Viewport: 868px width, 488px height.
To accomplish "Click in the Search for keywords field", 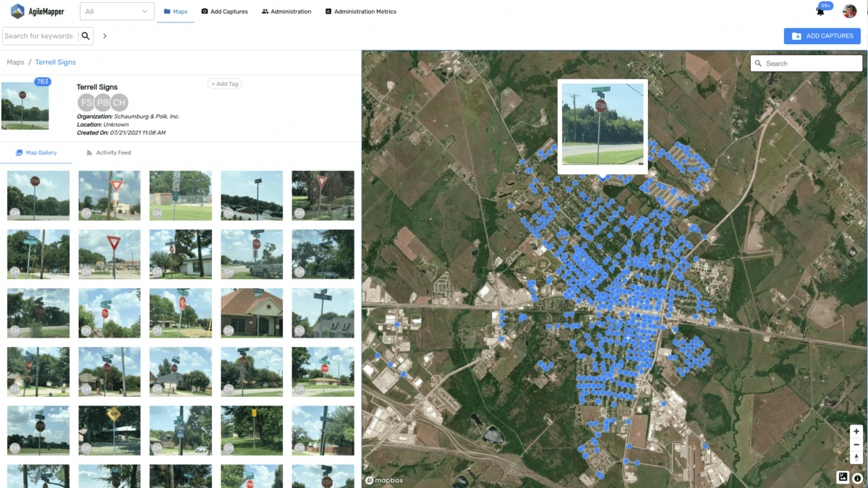I will pos(39,35).
